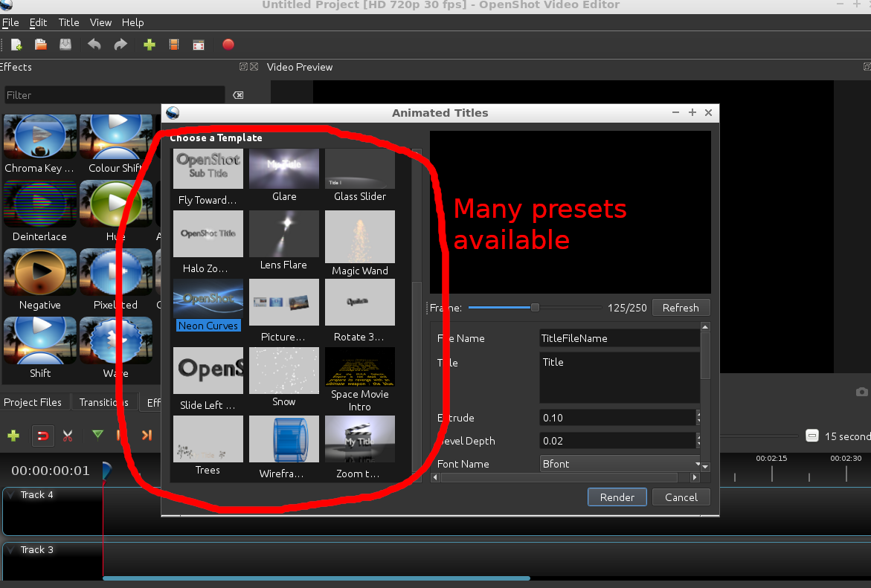871x588 pixels.
Task: Toggle timeline snapping with the magnet icon
Action: coord(42,436)
